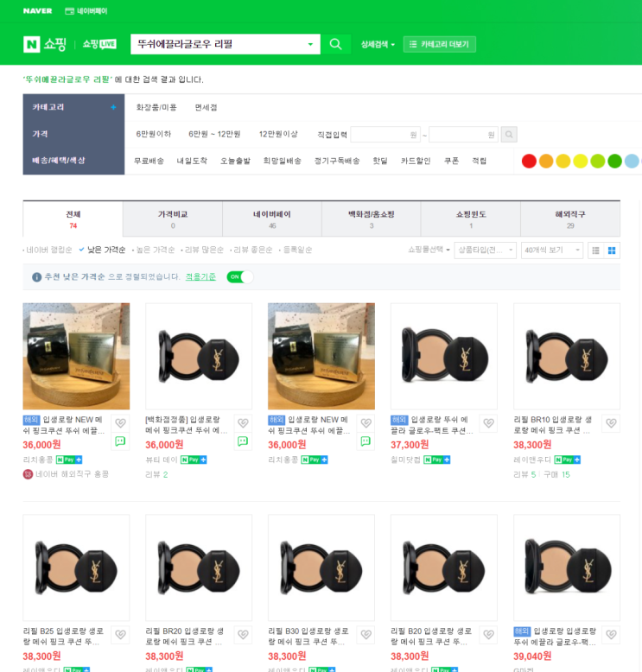Screen dimensions: 642x672
Task: Click N Pay badge next to 칠미닷컴
Action: point(436,460)
